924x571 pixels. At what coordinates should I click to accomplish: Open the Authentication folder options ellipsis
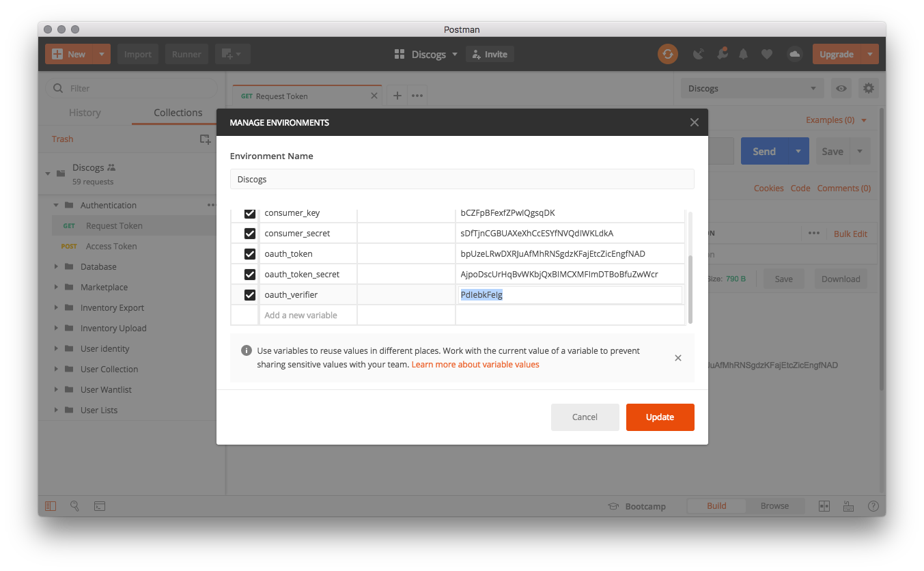click(211, 205)
